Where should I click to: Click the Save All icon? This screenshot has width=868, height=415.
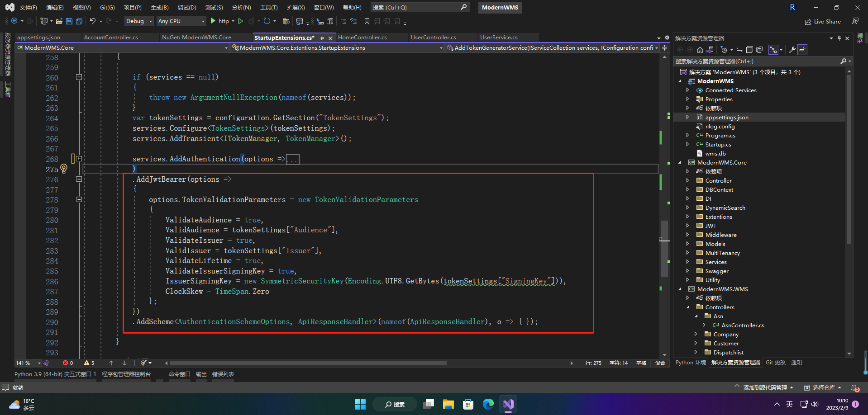pos(79,21)
